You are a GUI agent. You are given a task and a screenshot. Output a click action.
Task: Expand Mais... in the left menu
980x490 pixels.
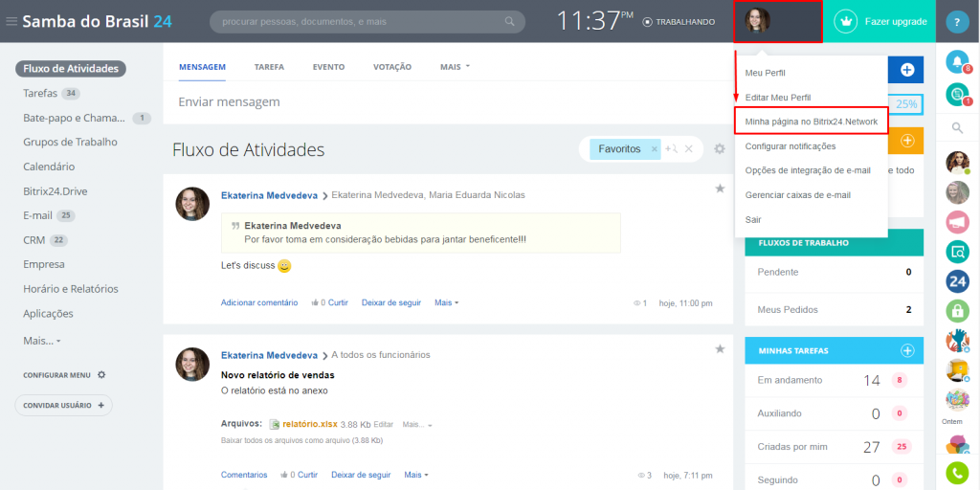(x=42, y=342)
